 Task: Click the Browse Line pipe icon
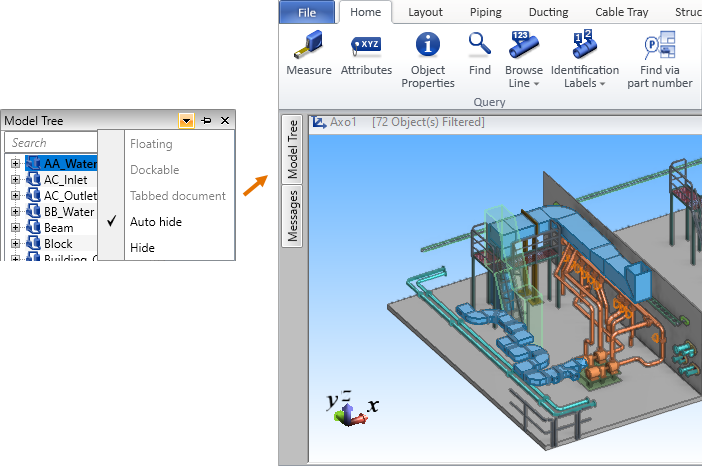click(523, 45)
